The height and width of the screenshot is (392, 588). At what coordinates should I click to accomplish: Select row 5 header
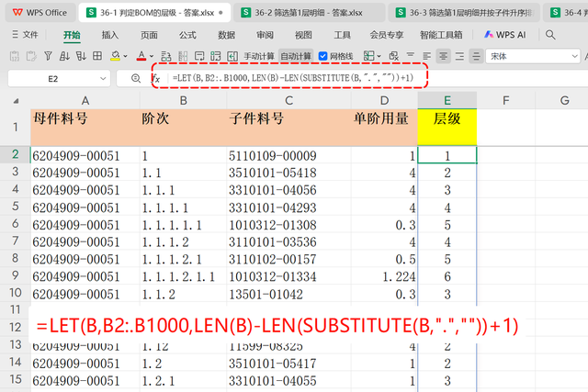click(x=15, y=207)
